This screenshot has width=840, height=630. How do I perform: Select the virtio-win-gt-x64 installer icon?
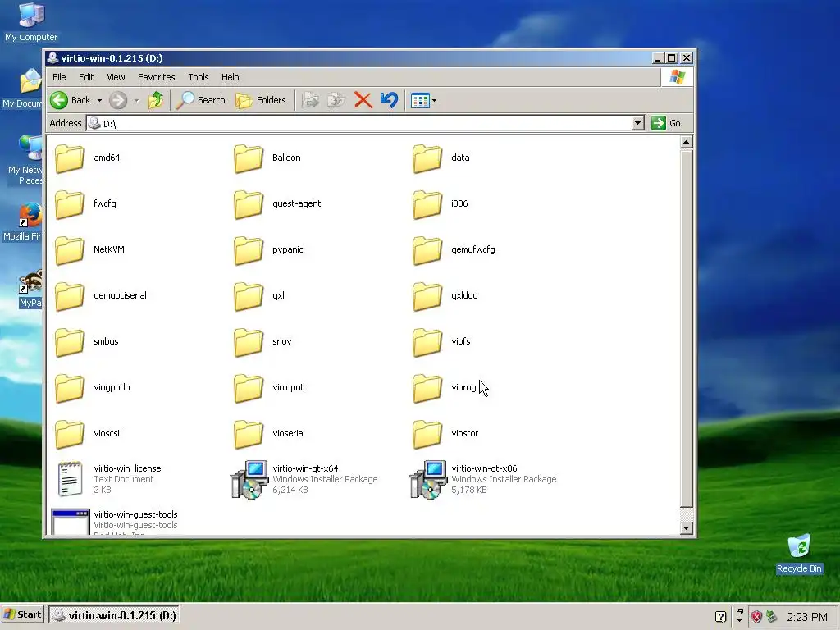point(249,479)
